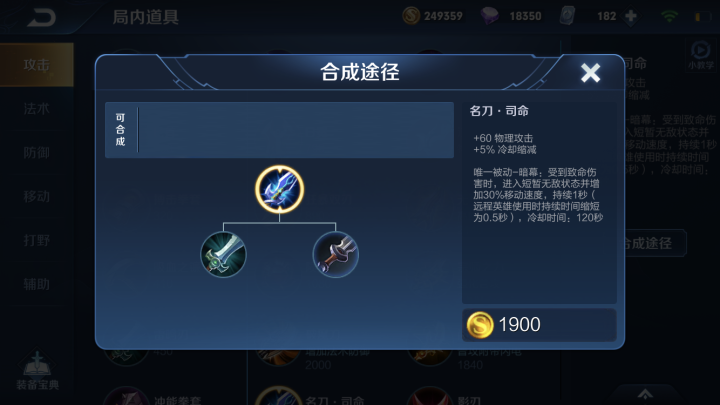
Task: Open the 装备宝典 equipment book icon
Action: pyautogui.click(x=37, y=371)
